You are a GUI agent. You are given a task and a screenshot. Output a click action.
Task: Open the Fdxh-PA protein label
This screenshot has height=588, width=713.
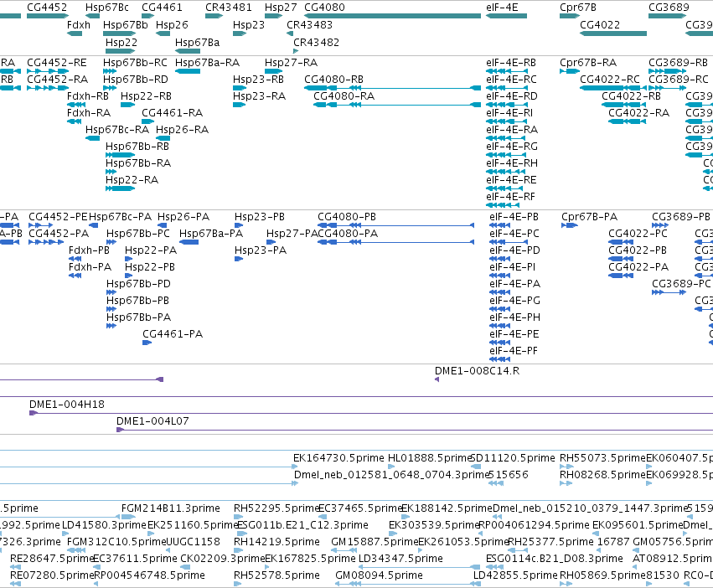click(x=90, y=267)
